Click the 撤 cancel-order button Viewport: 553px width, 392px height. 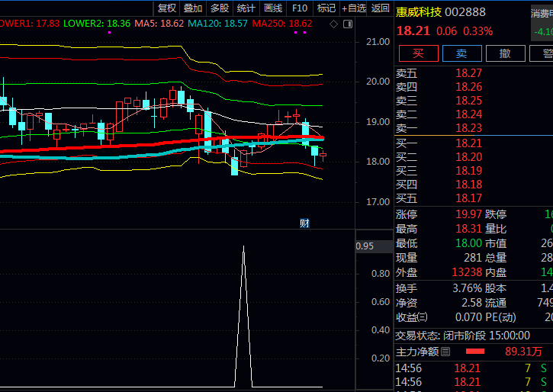point(504,53)
